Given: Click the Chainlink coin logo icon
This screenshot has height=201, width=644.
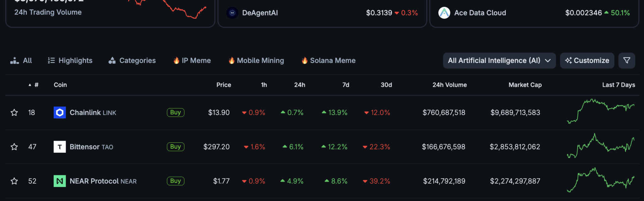Looking at the screenshot, I should (x=60, y=113).
